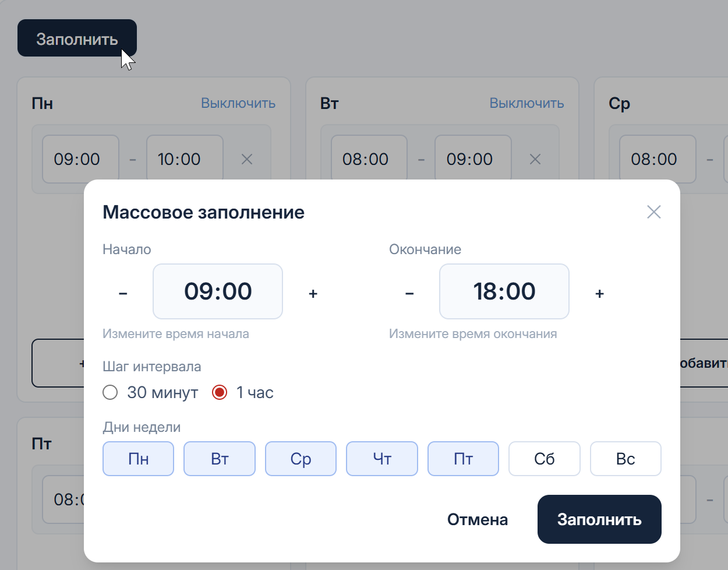Toggle Пт weekday chip in dialog

point(463,459)
